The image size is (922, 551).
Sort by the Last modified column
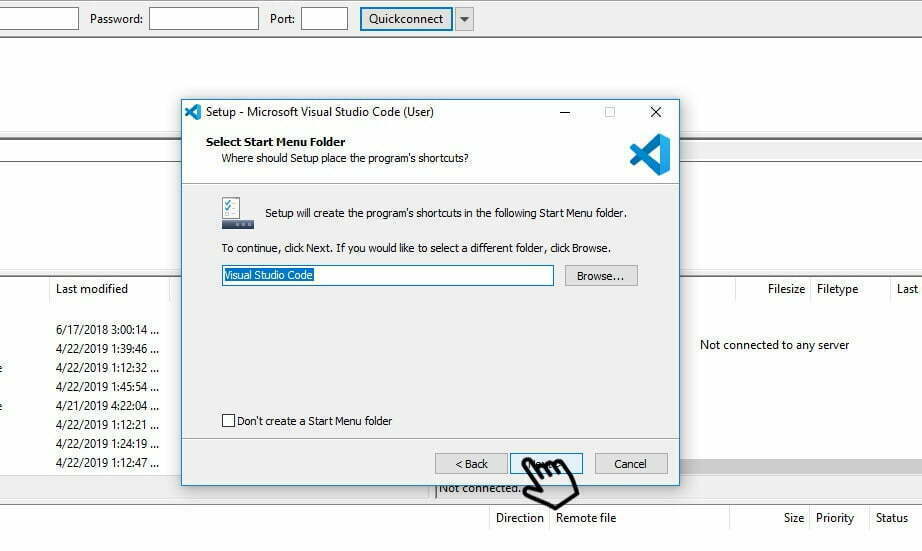pos(92,289)
